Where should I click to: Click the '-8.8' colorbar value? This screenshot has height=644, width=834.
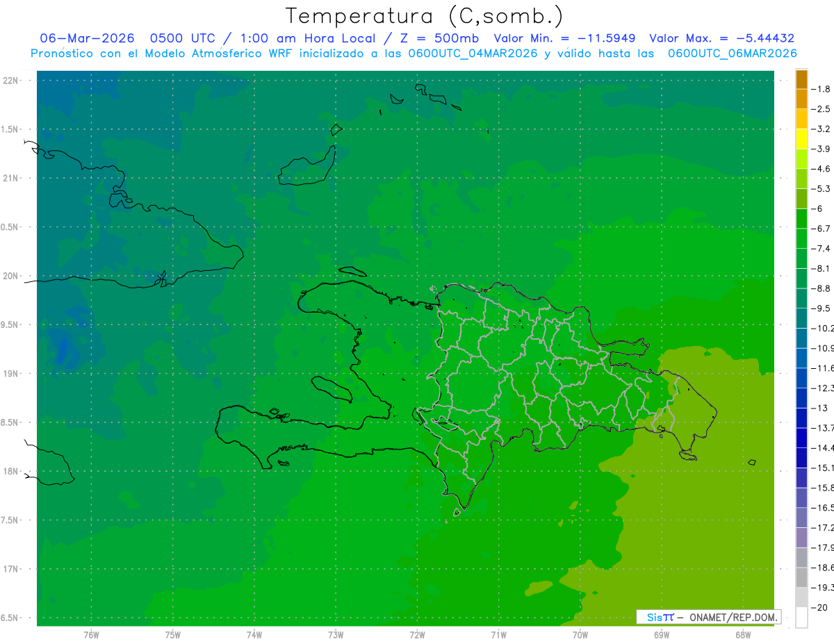pos(820,288)
